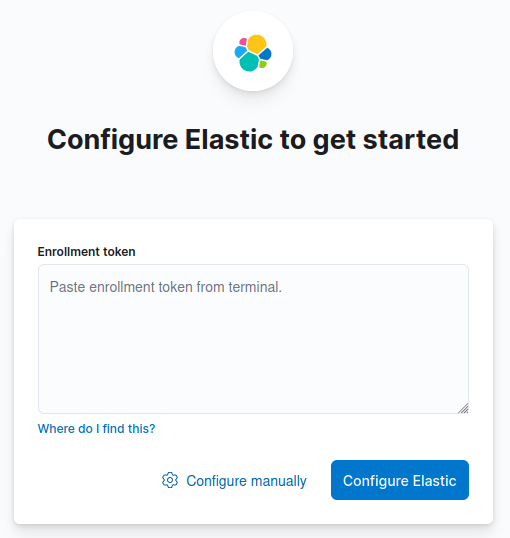Click the word 'Elastic' in the heading
510x538 pixels.
(229, 139)
